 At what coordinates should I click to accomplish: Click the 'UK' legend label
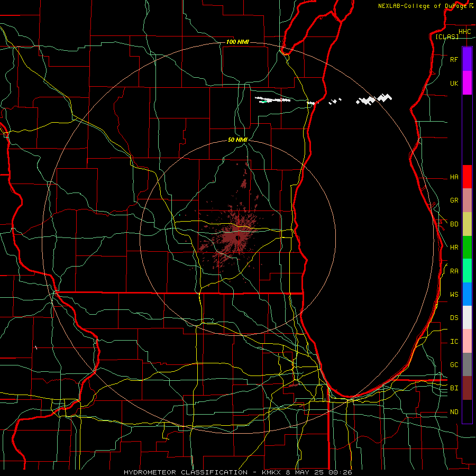[454, 84]
